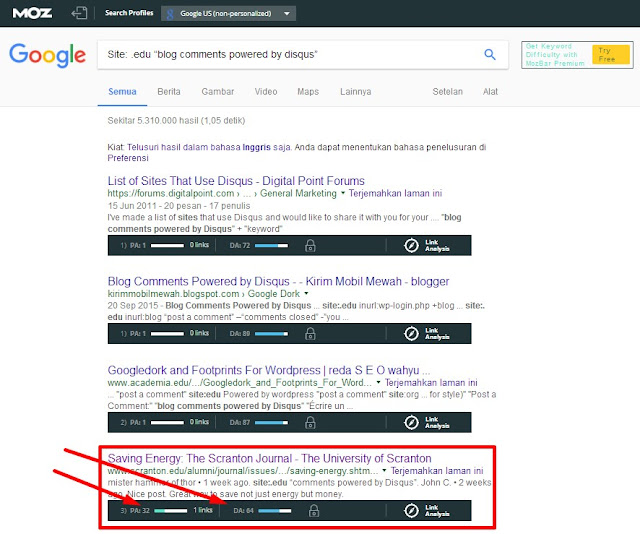
Task: Click the MozBar export/exit icon
Action: click(x=79, y=13)
